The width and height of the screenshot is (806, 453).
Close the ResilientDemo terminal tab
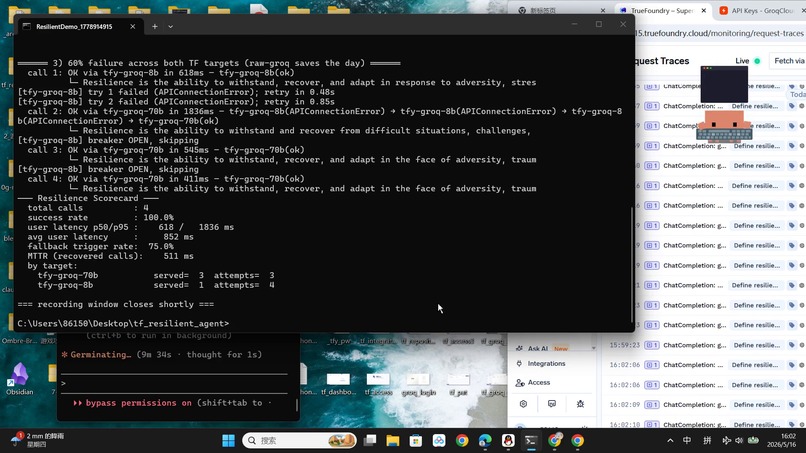coord(133,26)
